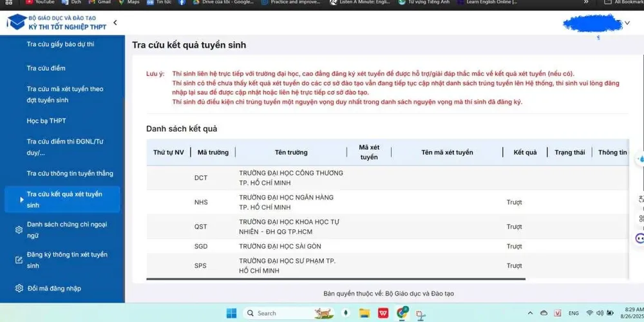Click the horizontal scrollbar under the results table

[335, 279]
